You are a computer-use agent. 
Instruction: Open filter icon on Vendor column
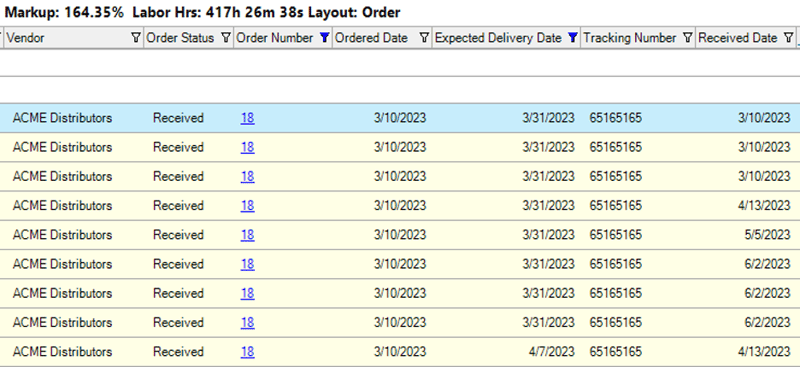pyautogui.click(x=136, y=38)
